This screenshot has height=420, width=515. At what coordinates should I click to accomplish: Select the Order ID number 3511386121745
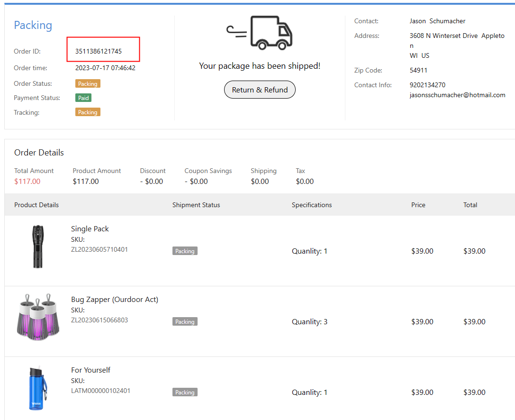pos(99,51)
